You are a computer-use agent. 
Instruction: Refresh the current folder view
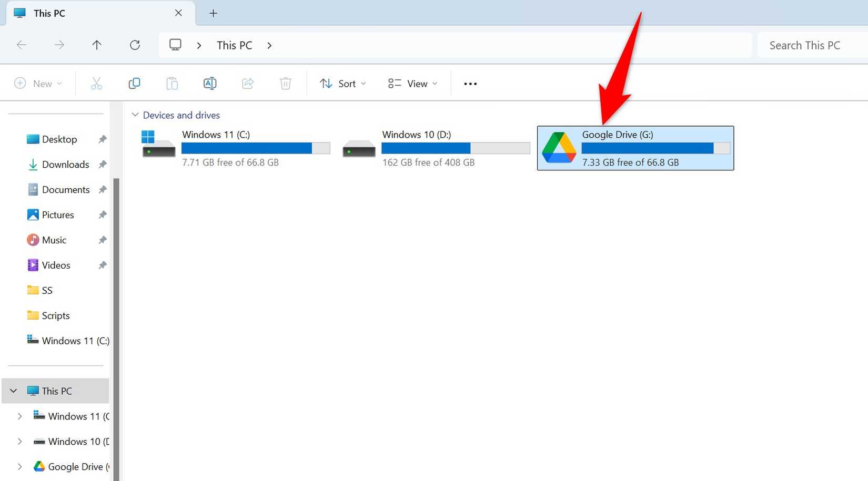(x=135, y=45)
